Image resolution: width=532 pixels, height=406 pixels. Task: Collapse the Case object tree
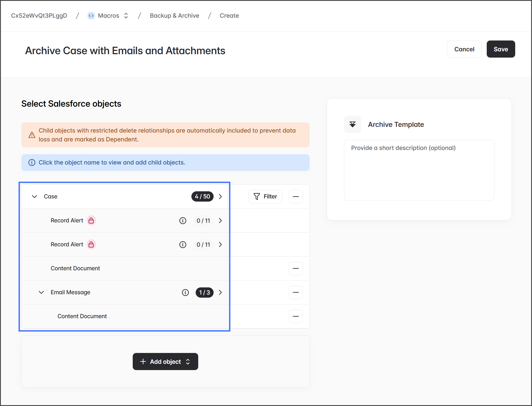coord(34,196)
